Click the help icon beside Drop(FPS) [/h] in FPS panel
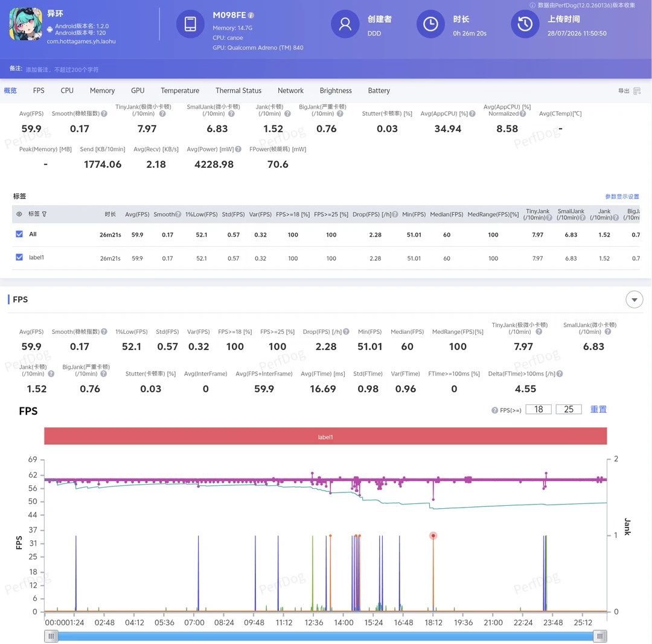Screen dimensions: 652x644 [347, 332]
